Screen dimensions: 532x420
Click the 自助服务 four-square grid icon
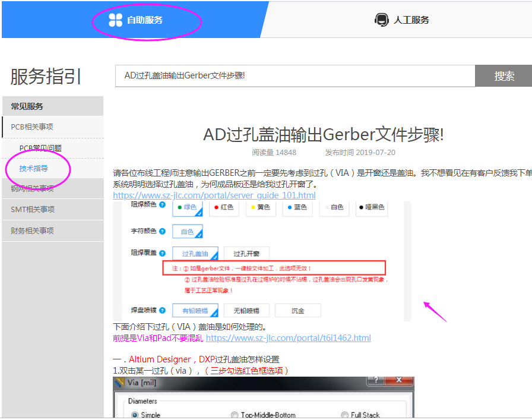click(x=116, y=20)
